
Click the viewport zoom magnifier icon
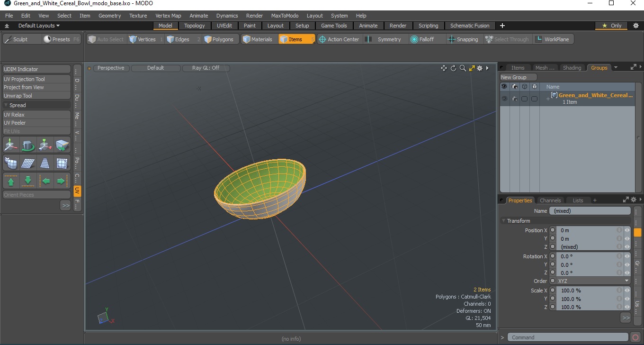463,68
